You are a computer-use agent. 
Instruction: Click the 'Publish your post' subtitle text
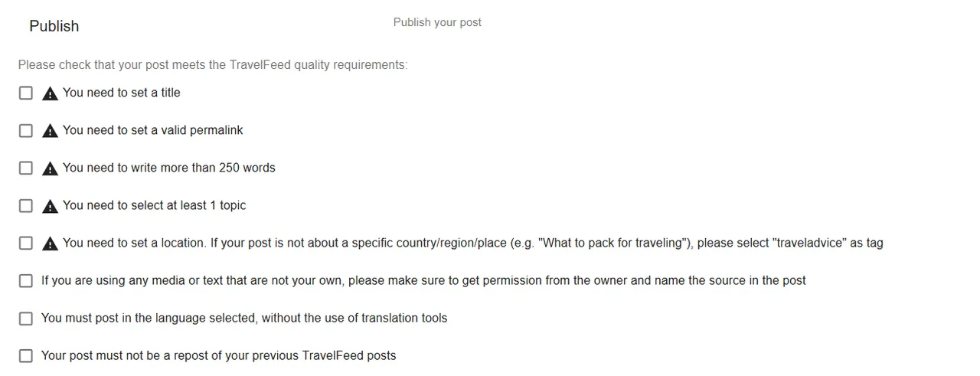tap(437, 22)
